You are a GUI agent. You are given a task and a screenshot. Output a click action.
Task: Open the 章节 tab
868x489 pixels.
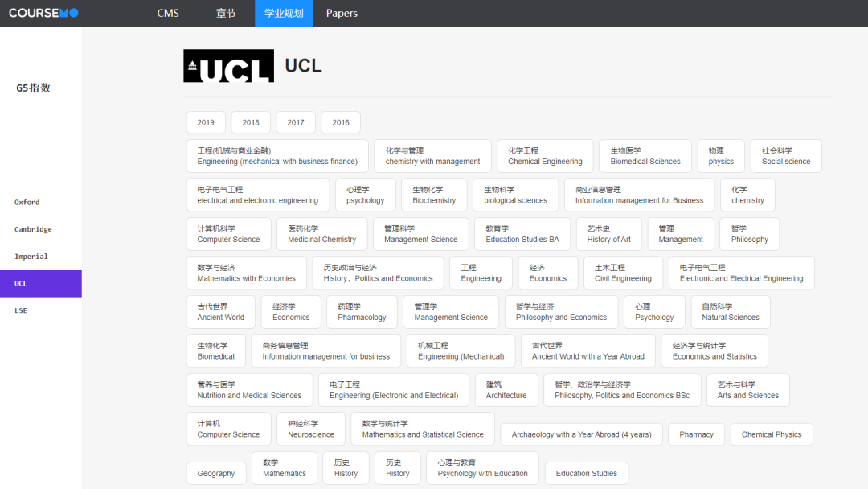click(x=226, y=14)
